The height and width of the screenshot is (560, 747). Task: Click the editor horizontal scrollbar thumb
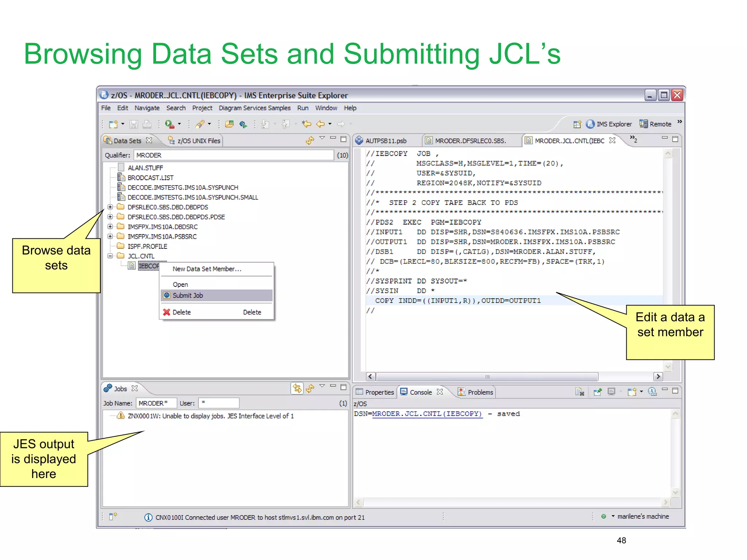[487, 377]
